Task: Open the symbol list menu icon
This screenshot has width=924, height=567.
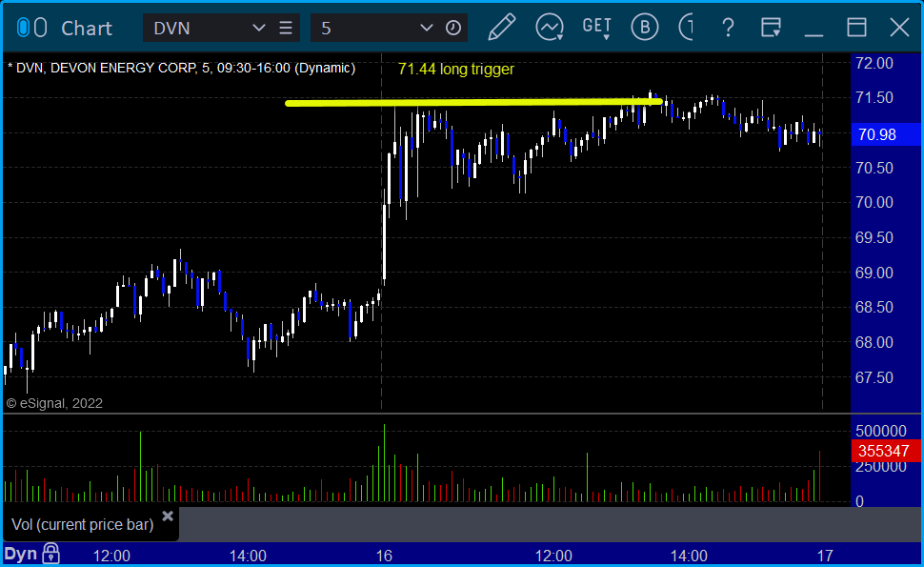Action: tap(286, 28)
